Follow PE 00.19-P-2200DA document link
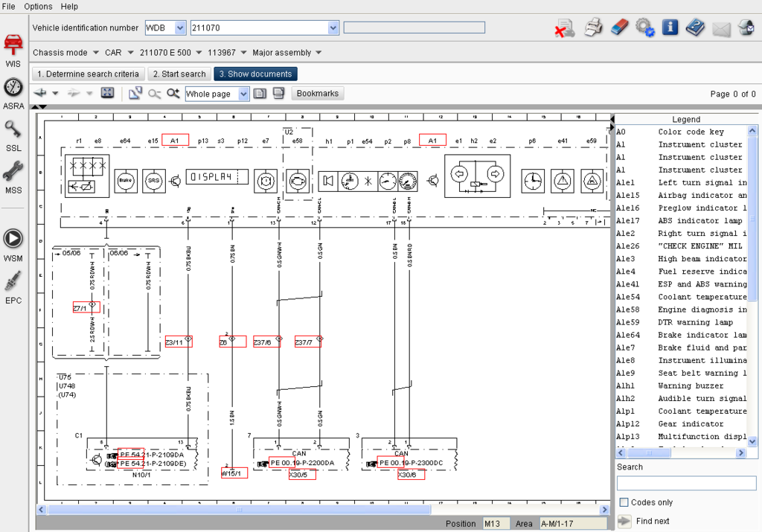The height and width of the screenshot is (532, 762). pos(302,463)
